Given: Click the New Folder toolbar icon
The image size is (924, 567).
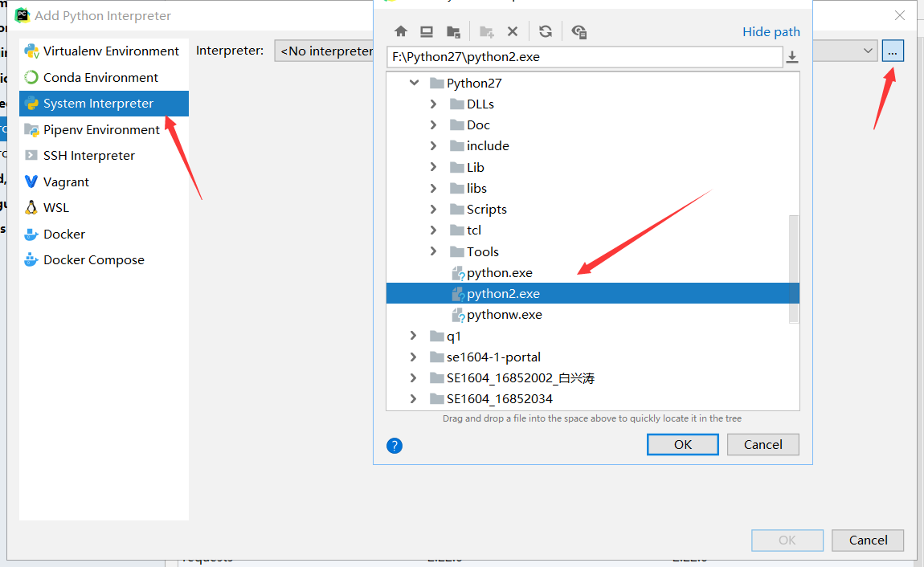Looking at the screenshot, I should pyautogui.click(x=487, y=31).
